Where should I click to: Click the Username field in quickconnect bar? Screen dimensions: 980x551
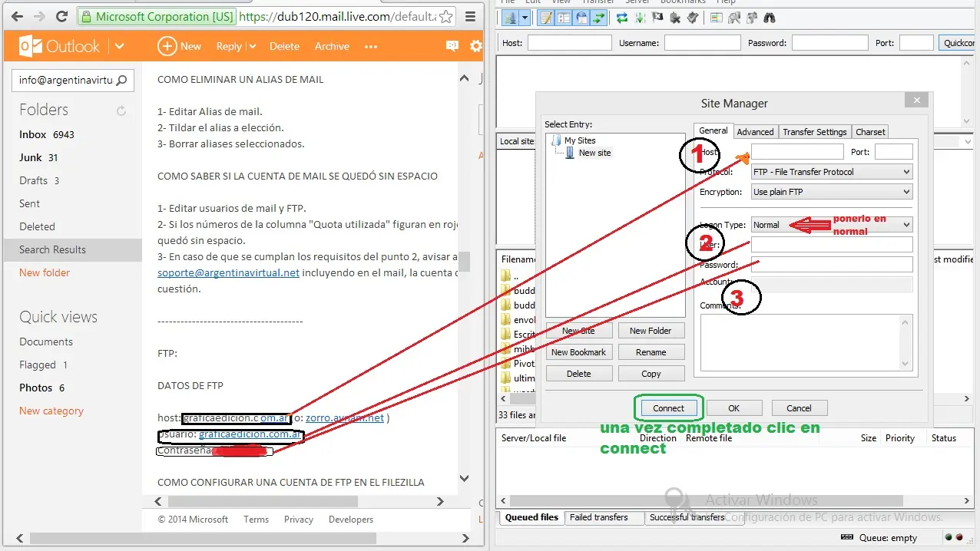(703, 43)
